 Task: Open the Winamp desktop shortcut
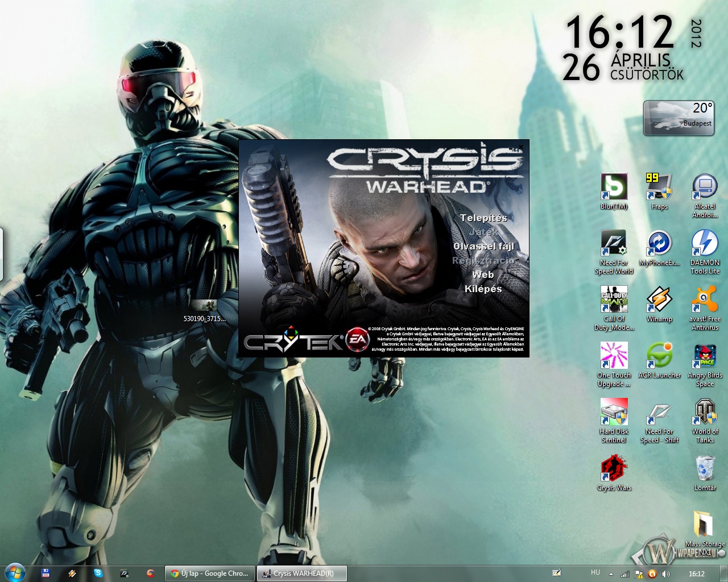(x=659, y=304)
